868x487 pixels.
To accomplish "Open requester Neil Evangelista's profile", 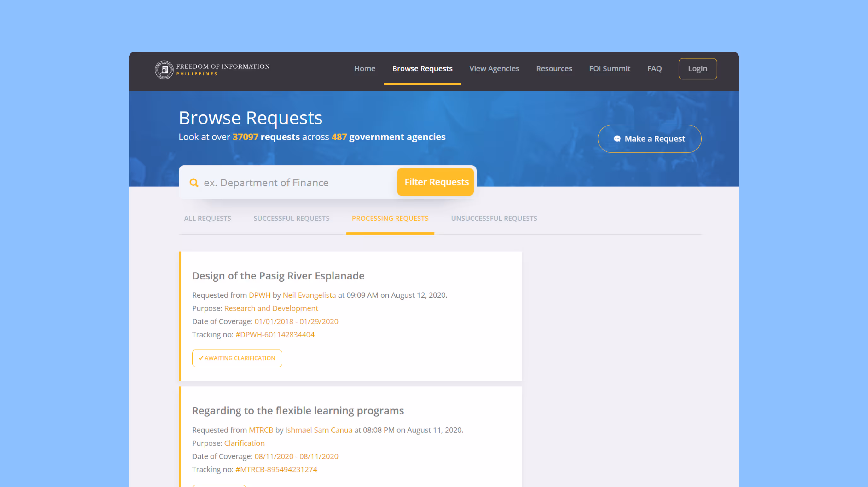I will (x=309, y=295).
